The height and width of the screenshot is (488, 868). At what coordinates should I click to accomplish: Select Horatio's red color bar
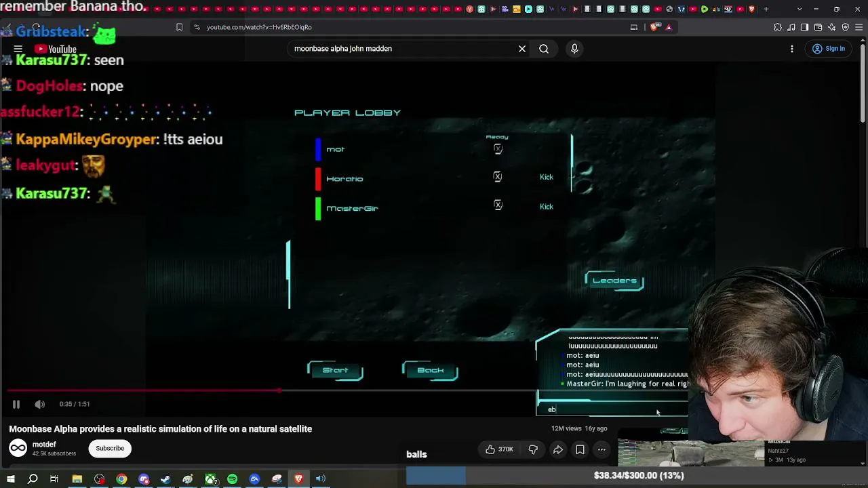coord(318,179)
